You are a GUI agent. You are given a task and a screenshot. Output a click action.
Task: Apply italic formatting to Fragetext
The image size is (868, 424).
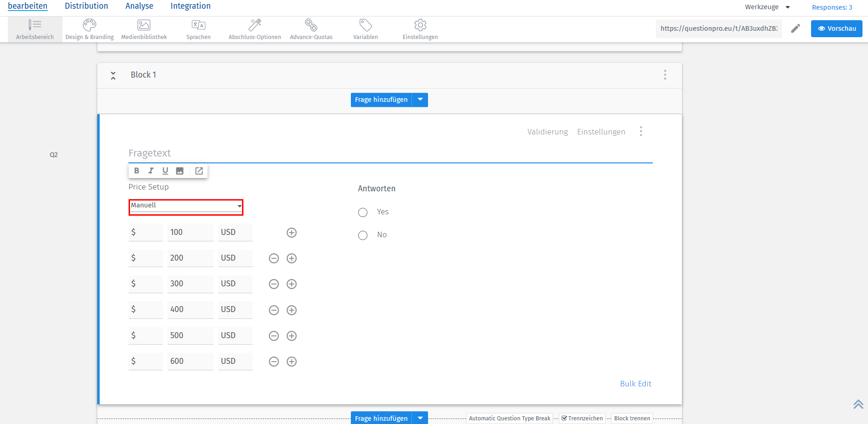(x=151, y=171)
